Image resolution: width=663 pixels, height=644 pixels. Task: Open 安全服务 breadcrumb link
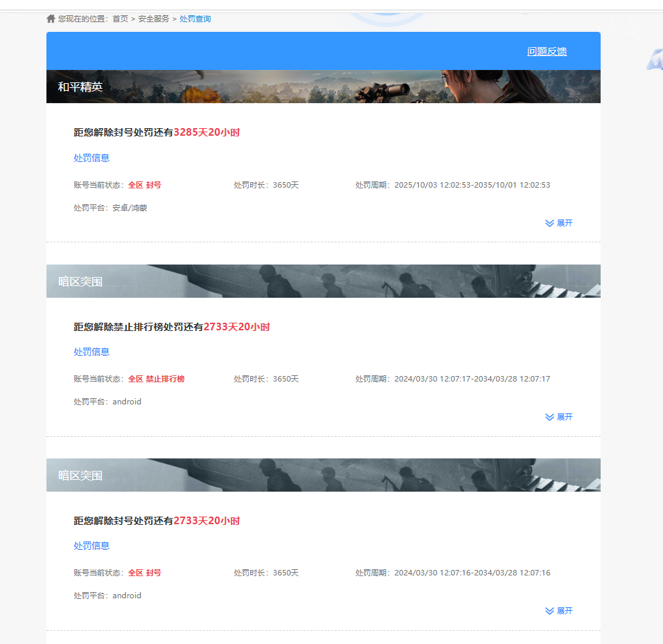[154, 19]
